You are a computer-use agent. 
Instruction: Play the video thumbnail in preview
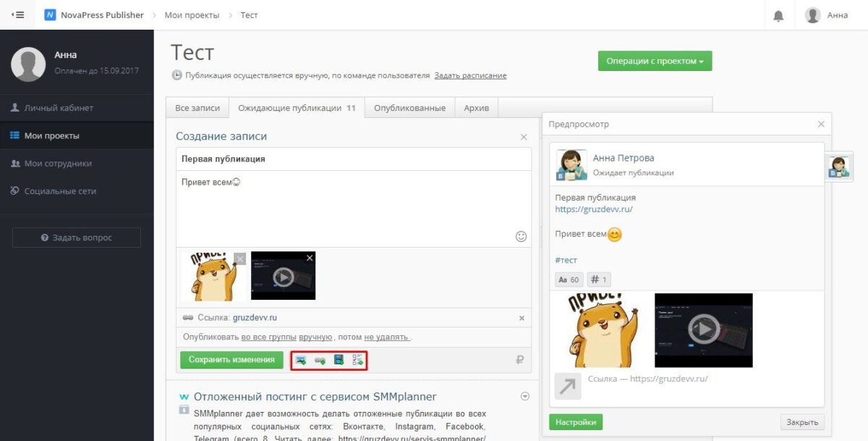click(704, 329)
